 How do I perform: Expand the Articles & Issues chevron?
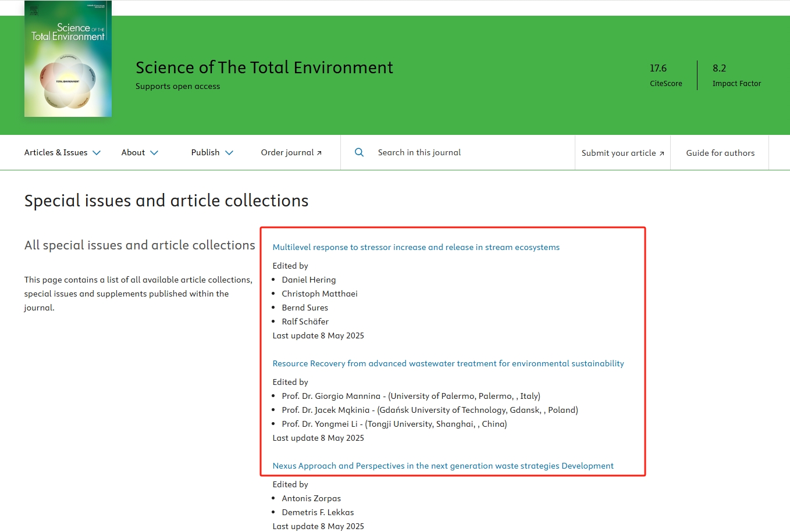(97, 153)
